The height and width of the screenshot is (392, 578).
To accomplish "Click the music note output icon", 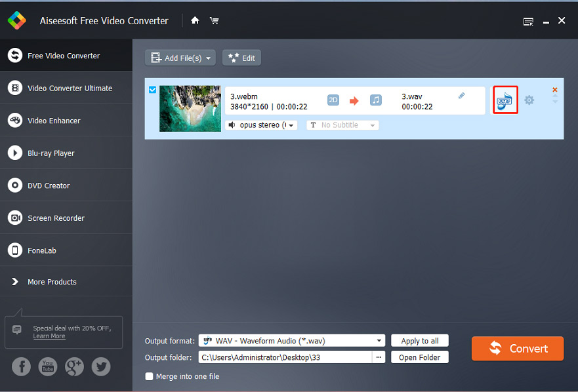I will pos(376,100).
